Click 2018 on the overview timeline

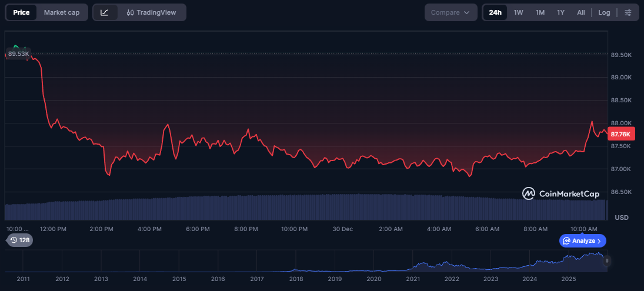click(x=296, y=279)
